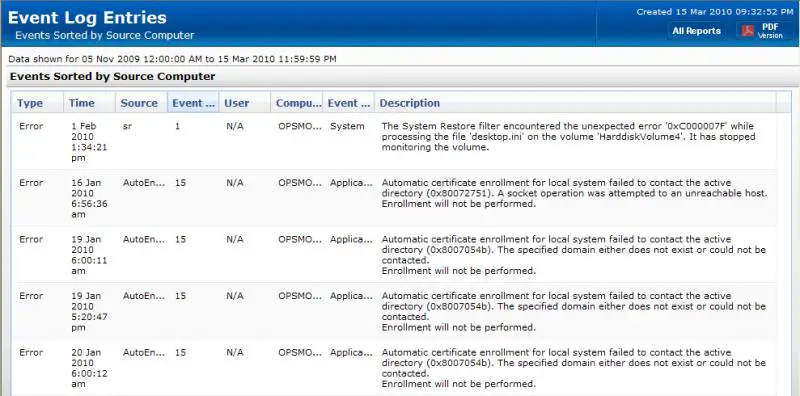Sort the table by the Source column

click(141, 103)
